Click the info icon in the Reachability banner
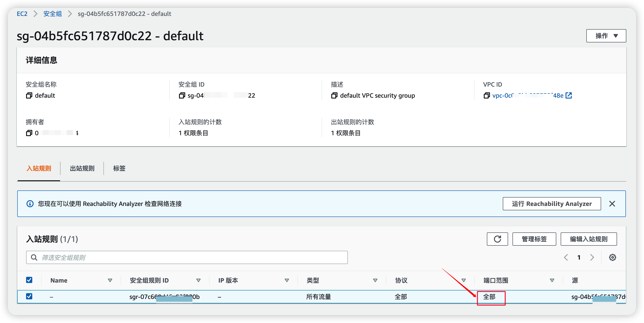 pos(30,204)
